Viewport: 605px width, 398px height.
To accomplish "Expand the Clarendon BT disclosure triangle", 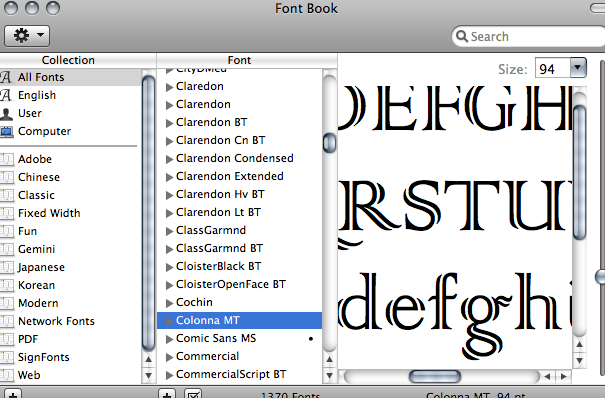I will [169, 123].
